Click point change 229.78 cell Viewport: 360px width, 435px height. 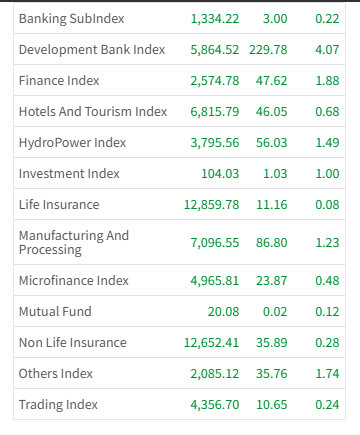(268, 50)
